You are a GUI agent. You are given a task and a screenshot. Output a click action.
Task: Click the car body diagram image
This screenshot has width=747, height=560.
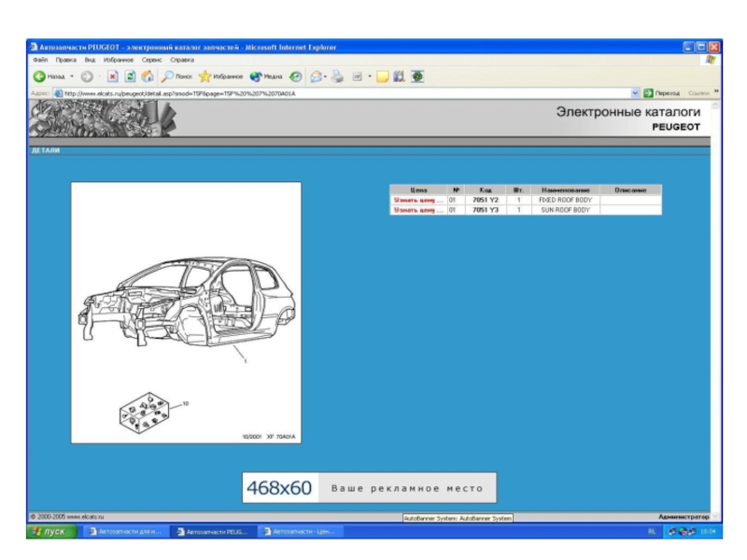pos(186,313)
